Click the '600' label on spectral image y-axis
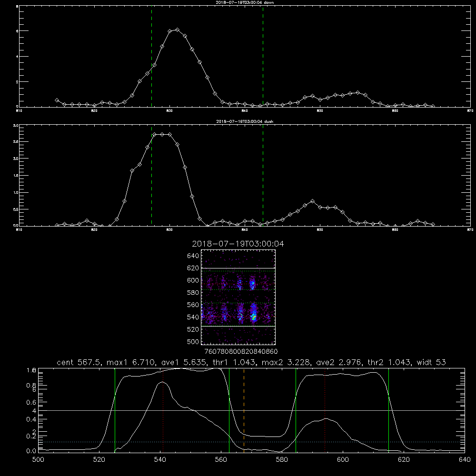 tap(193, 280)
